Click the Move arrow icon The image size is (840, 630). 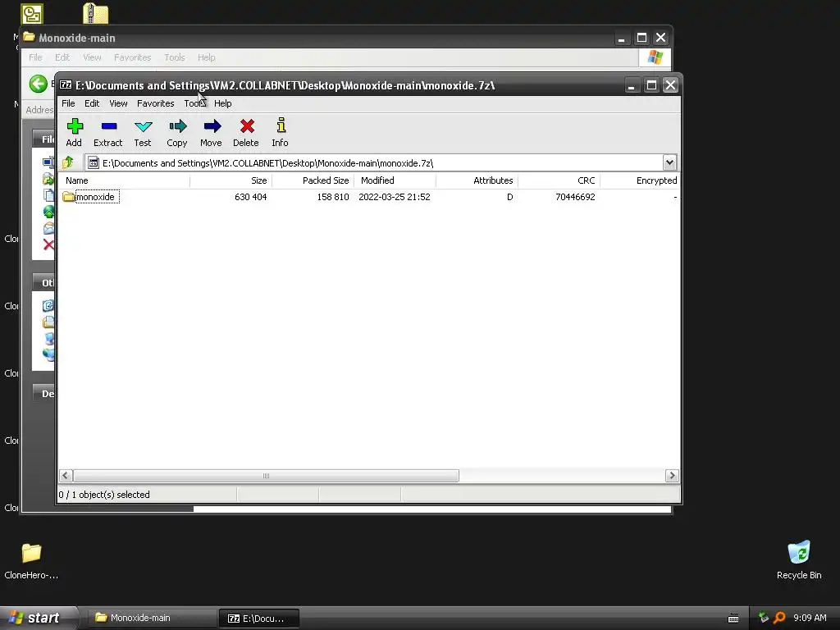(x=212, y=126)
